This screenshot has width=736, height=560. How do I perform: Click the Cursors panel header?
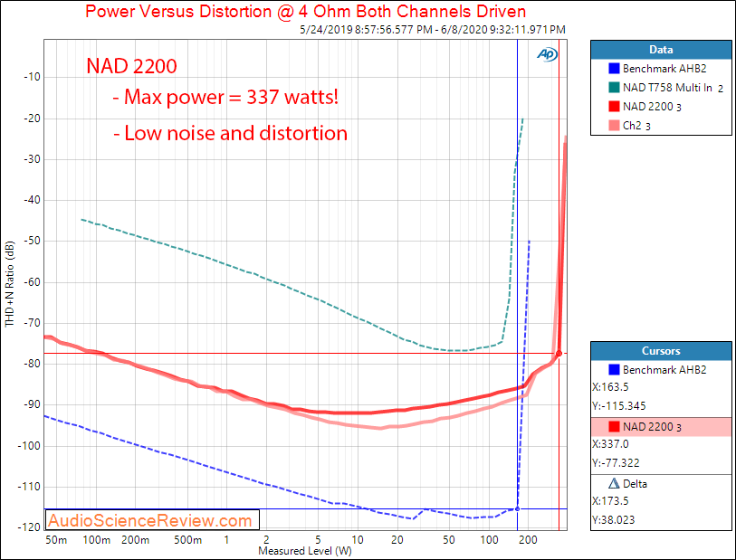pos(661,351)
